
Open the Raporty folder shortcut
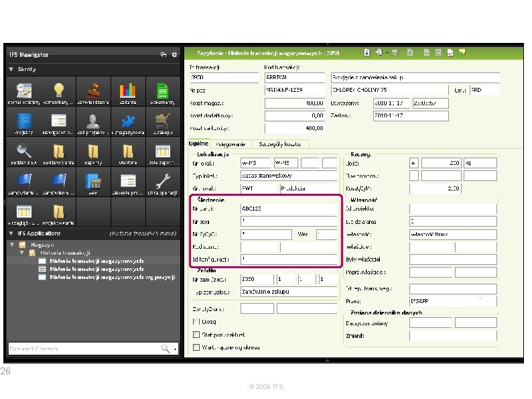coord(93,152)
